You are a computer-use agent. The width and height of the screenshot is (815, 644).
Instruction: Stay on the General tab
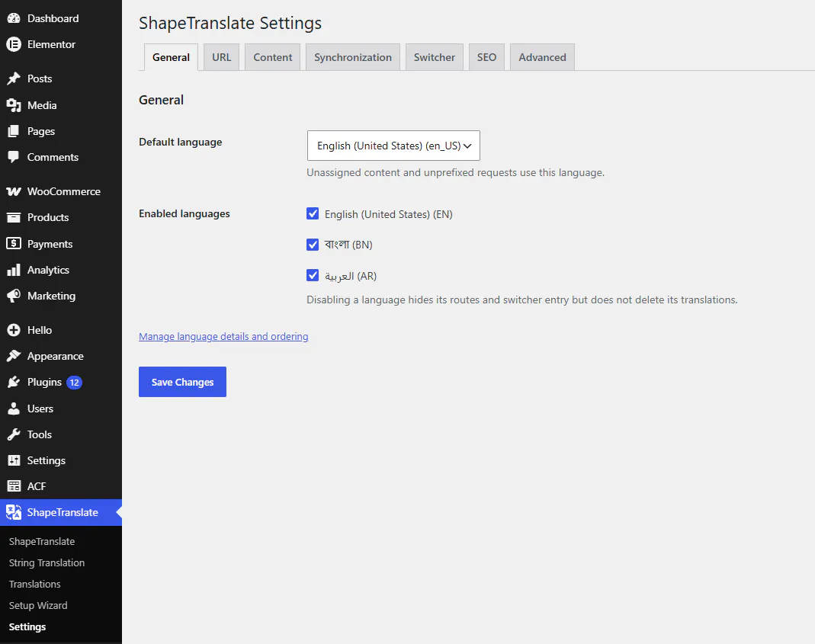(x=171, y=57)
